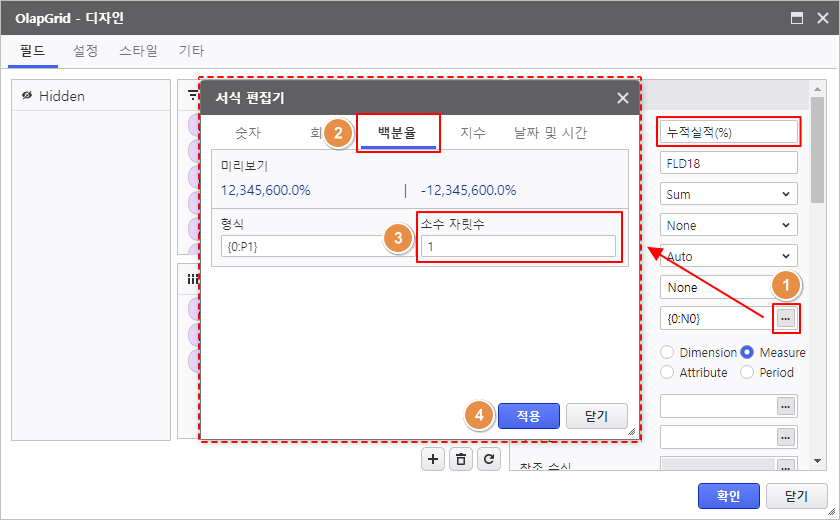Expand the Auto dropdown
The width and height of the screenshot is (840, 520).
(x=728, y=256)
